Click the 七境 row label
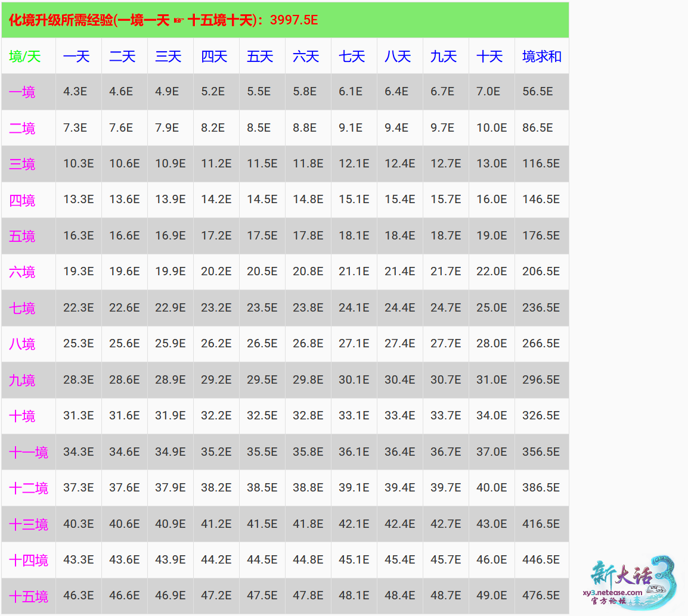 (x=29, y=308)
